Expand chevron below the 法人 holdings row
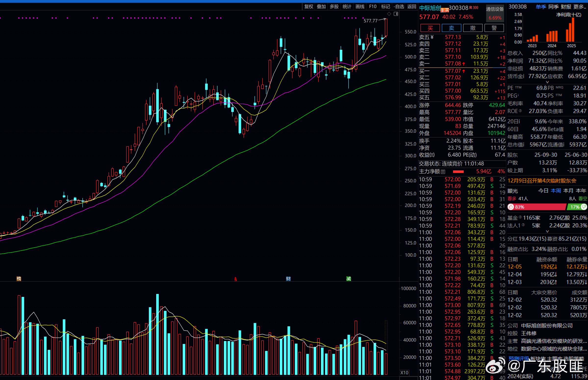This screenshot has height=380, width=588. (x=547, y=231)
